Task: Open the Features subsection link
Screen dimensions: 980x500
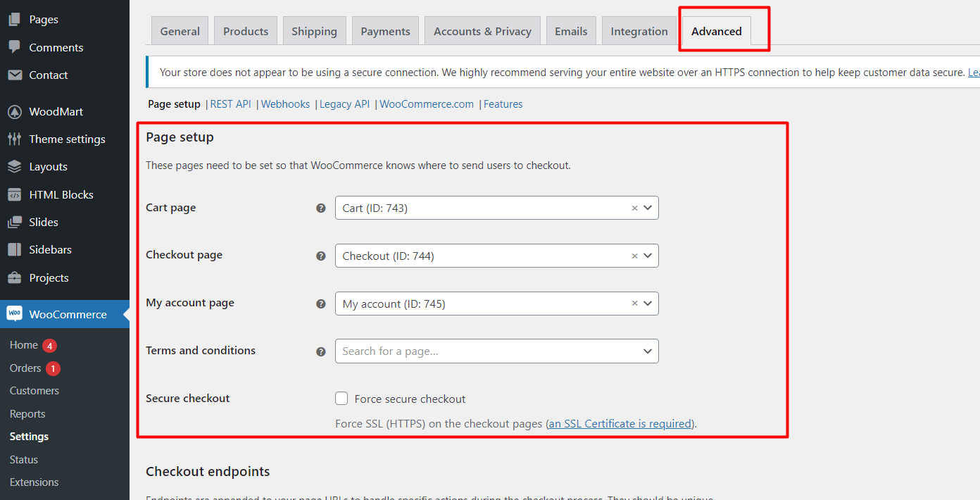Action: point(503,104)
